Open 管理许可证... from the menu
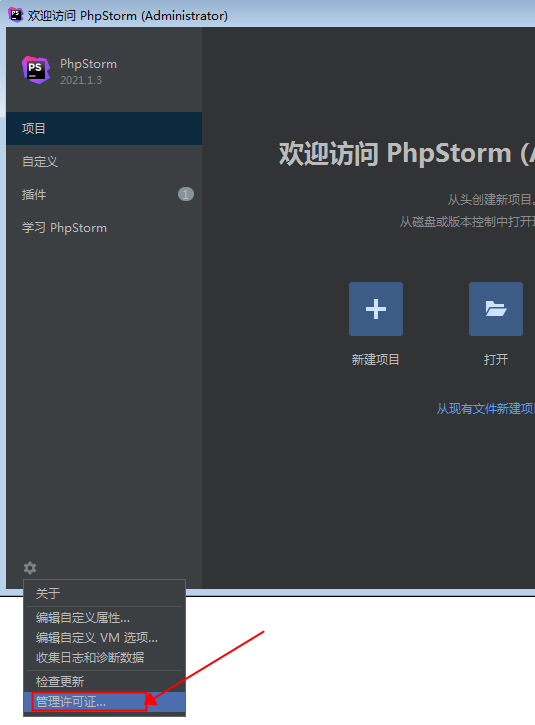 (105, 702)
